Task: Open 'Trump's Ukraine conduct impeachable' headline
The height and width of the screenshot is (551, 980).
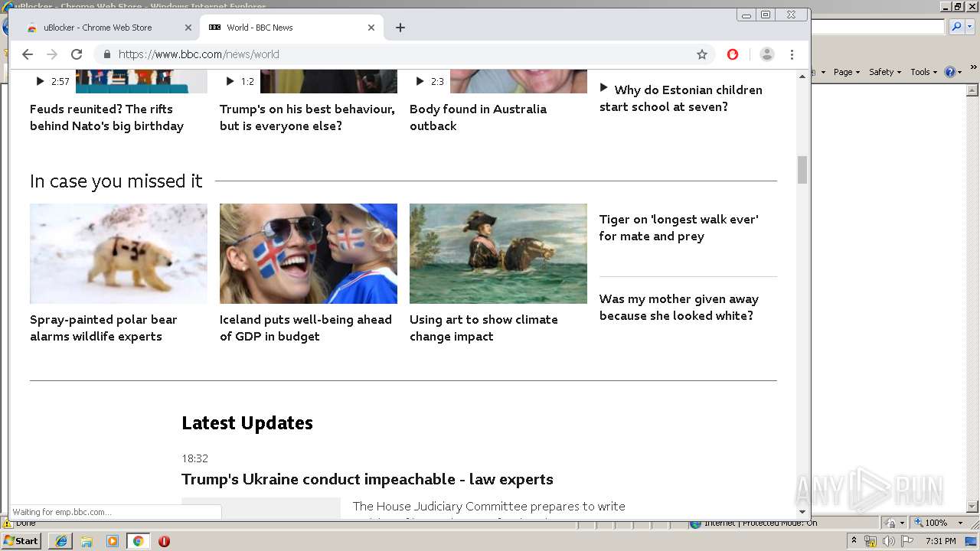Action: coord(367,479)
